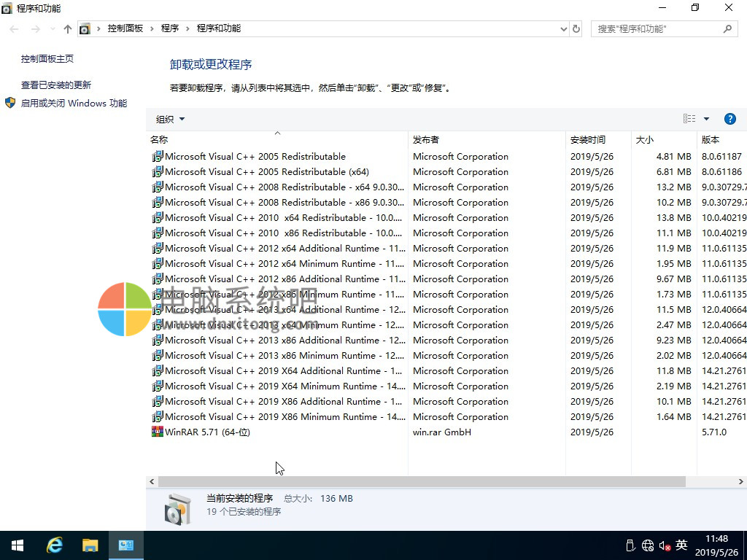Click the horizontal scrollbar thumb
Screen dimensions: 747x560
422,482
